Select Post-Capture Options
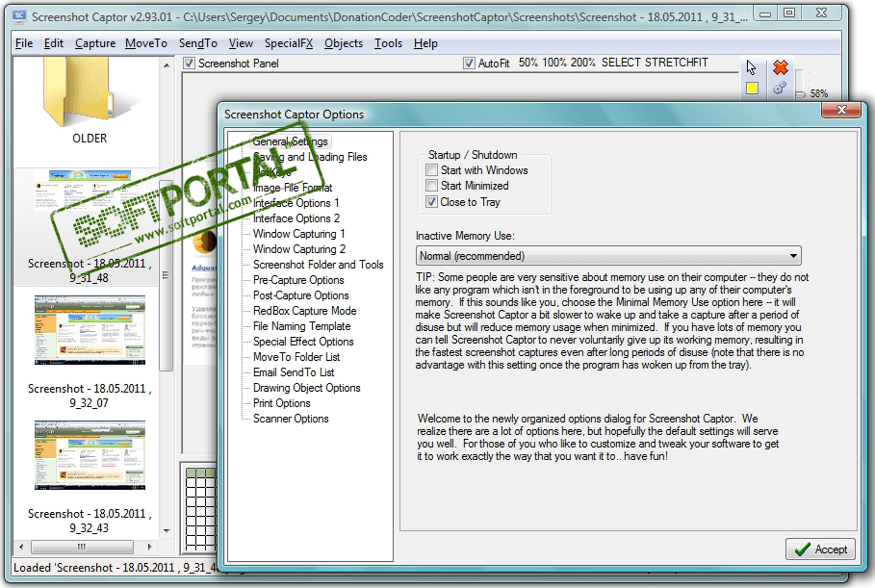This screenshot has width=875, height=588. click(300, 295)
